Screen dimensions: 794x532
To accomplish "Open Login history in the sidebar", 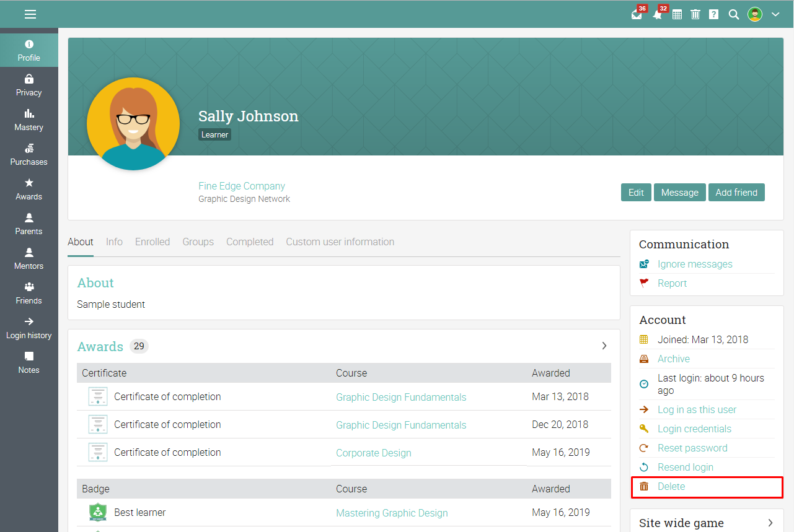I will click(x=29, y=328).
